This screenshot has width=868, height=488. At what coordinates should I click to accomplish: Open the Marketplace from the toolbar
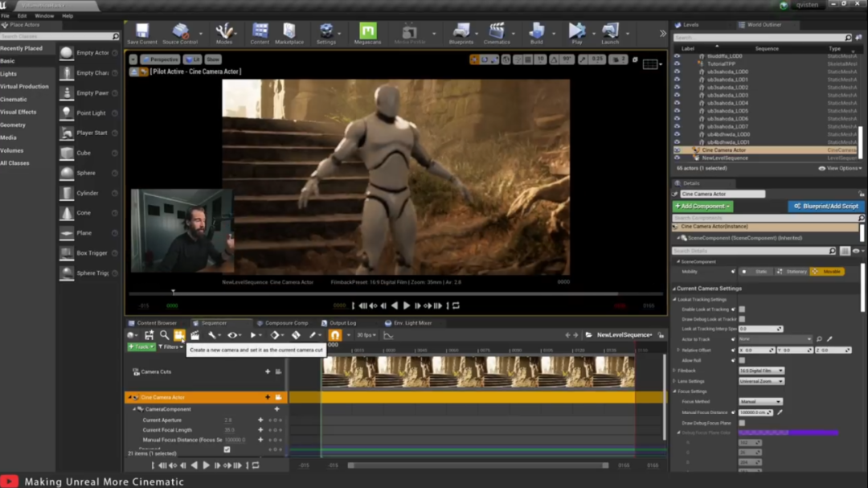[x=289, y=32]
